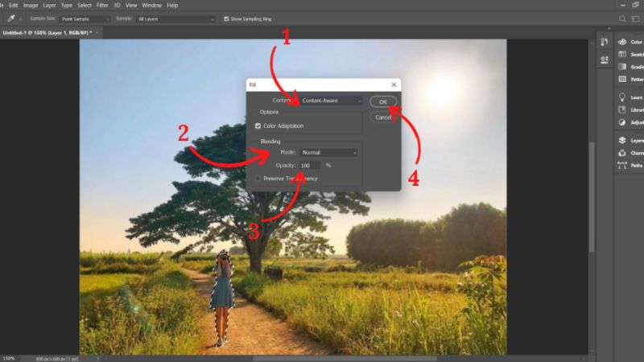Open the Window menu

click(x=151, y=6)
